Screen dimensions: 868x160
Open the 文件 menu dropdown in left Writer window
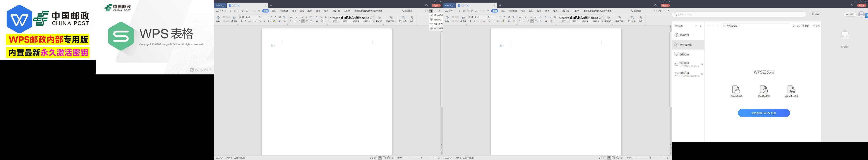tap(221, 11)
